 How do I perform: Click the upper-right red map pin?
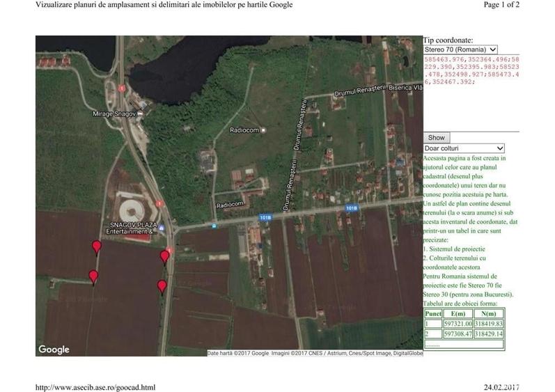click(164, 258)
